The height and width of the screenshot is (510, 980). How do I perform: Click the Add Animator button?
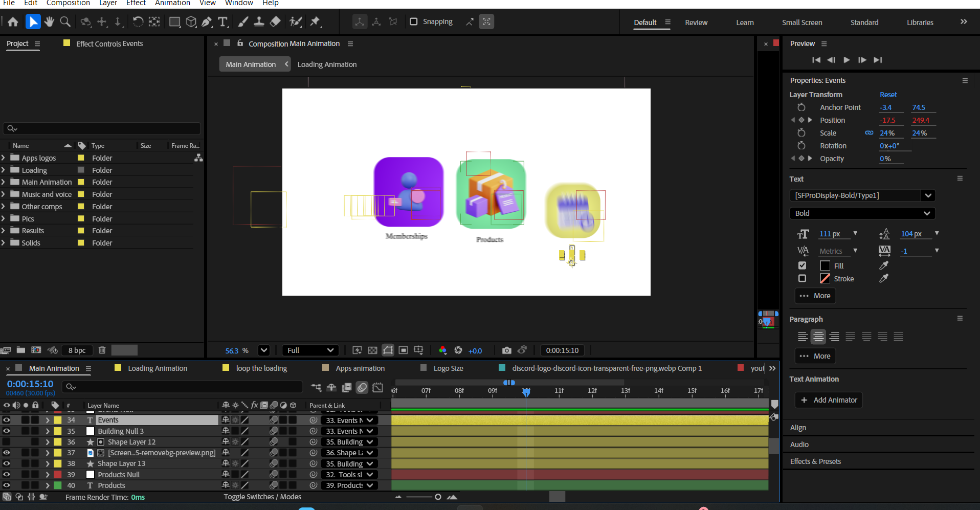tap(829, 400)
